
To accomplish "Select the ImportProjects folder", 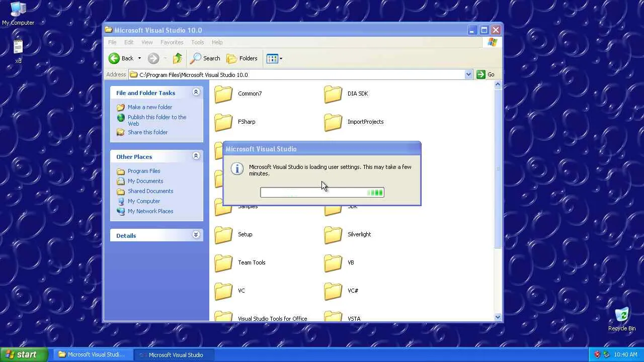I will [354, 122].
